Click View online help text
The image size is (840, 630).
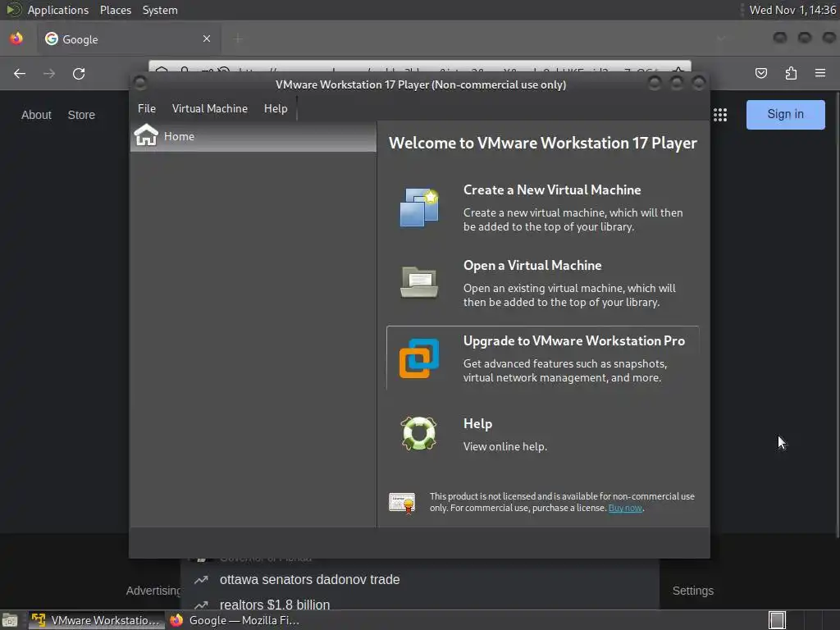click(504, 446)
